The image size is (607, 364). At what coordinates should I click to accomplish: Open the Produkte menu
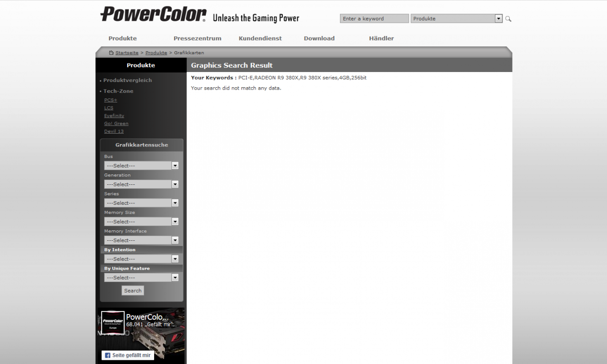click(x=122, y=38)
